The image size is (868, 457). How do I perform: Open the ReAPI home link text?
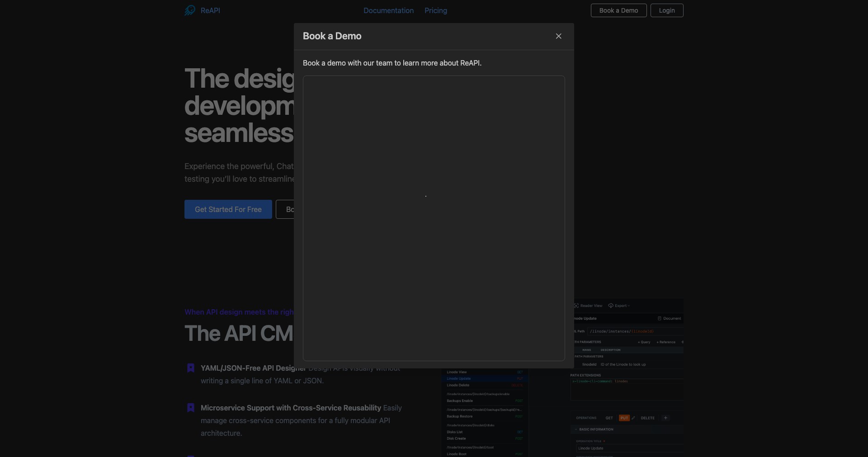210,10
